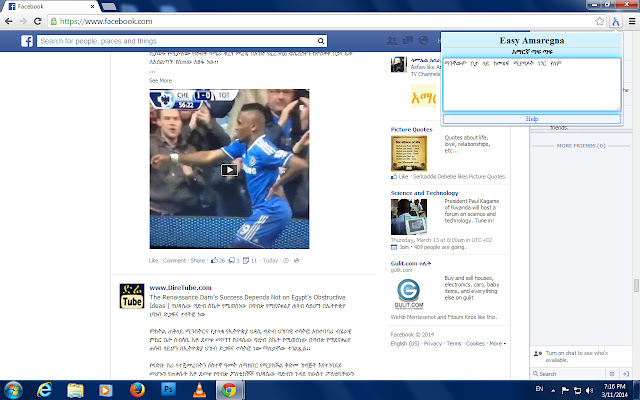
Task: Open the Picture Quotes ad thumbnail
Action: pyautogui.click(x=409, y=153)
